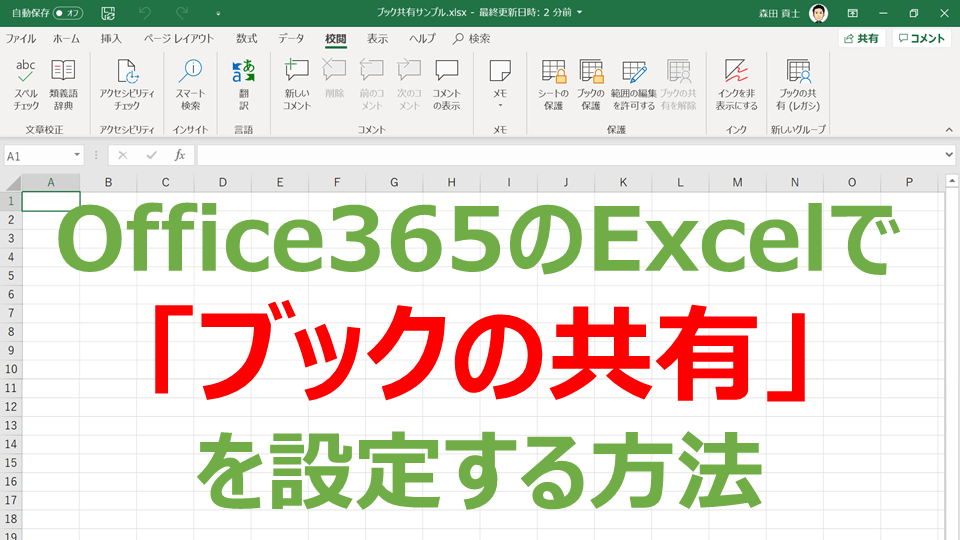
Task: Select the column F header
Action: pos(337,182)
